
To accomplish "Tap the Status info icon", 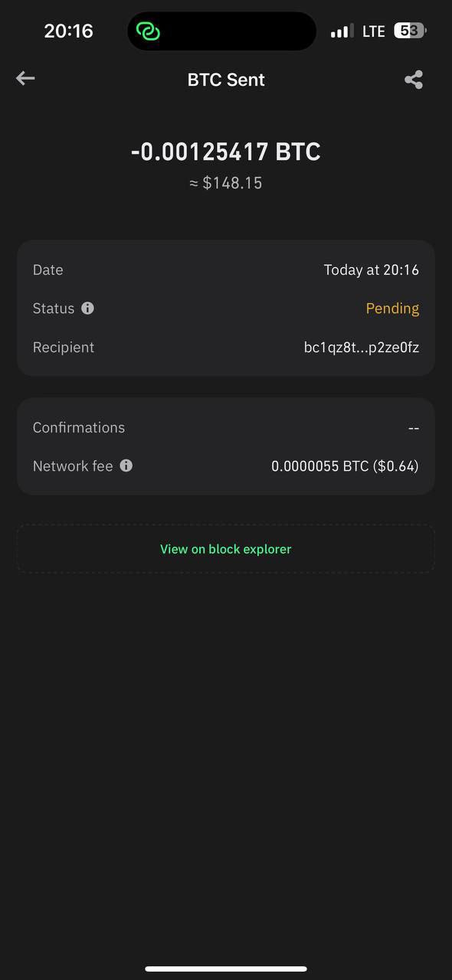I will (87, 308).
